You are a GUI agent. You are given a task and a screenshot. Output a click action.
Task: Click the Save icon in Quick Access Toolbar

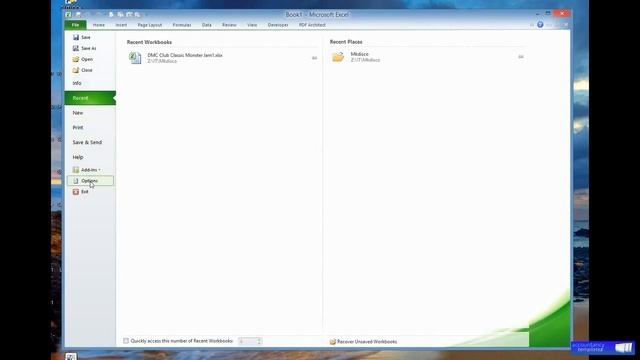(78, 15)
